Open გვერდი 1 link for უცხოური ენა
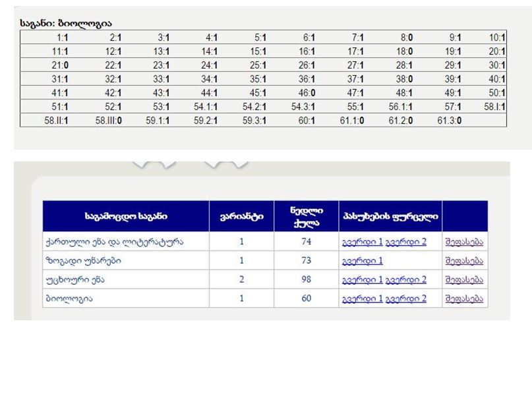This screenshot has height=402, width=532. (x=363, y=280)
